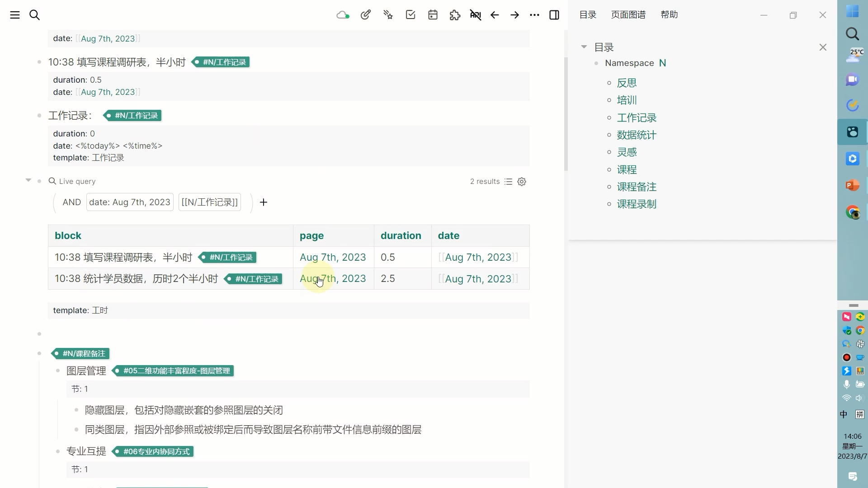Open the search magnifier in Logseq toolbar

tap(35, 15)
